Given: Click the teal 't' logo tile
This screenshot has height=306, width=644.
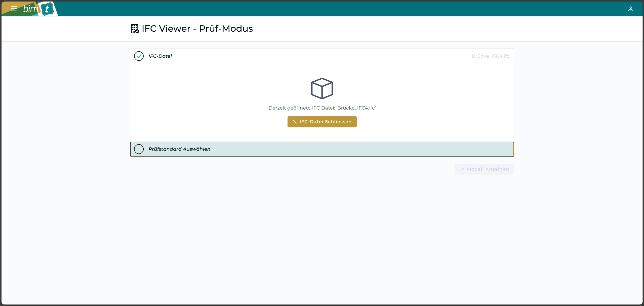Looking at the screenshot, I should point(47,9).
